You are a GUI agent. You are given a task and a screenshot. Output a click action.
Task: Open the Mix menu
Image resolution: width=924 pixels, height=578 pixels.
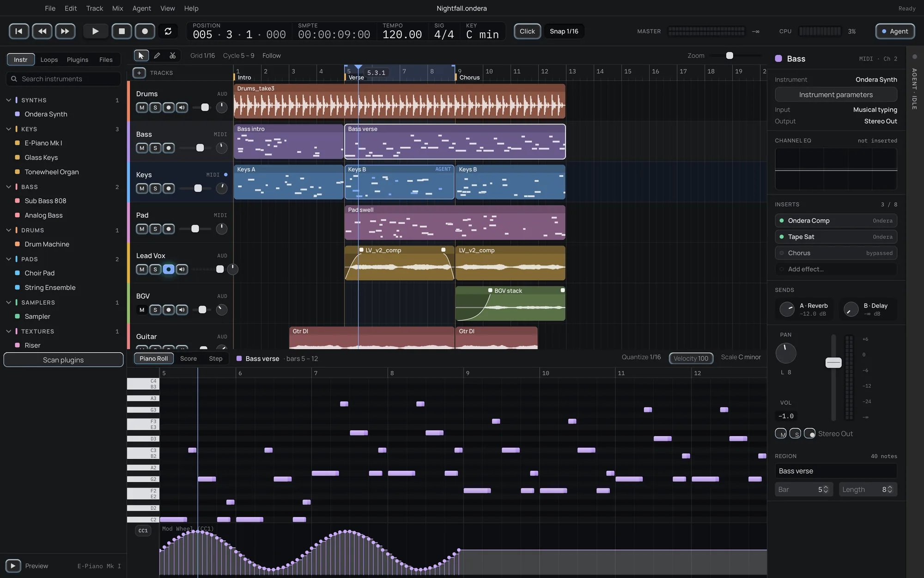click(x=118, y=8)
